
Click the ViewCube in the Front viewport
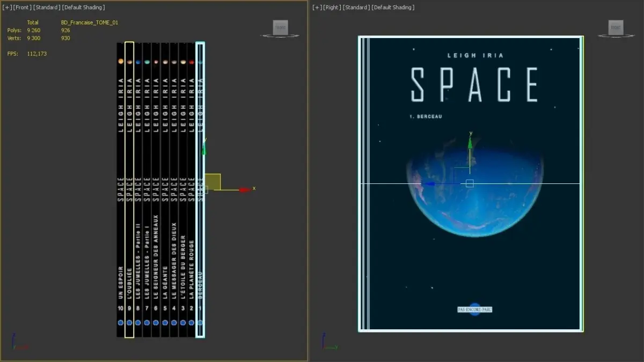280,27
